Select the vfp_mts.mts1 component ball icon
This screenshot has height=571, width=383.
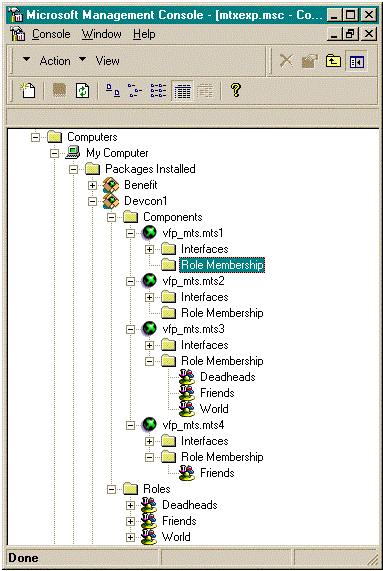pyautogui.click(x=149, y=232)
